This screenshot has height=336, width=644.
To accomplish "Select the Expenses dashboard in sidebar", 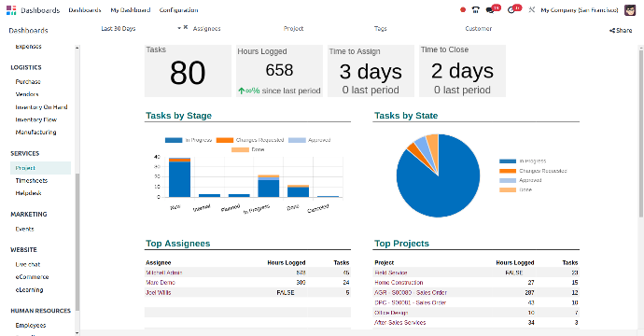I will (x=28, y=47).
